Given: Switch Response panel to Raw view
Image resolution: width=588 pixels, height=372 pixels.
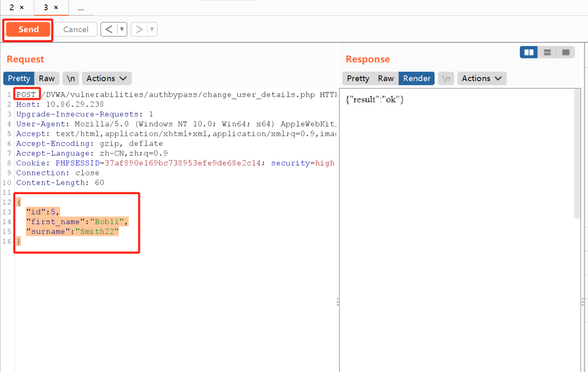Looking at the screenshot, I should pyautogui.click(x=385, y=78).
